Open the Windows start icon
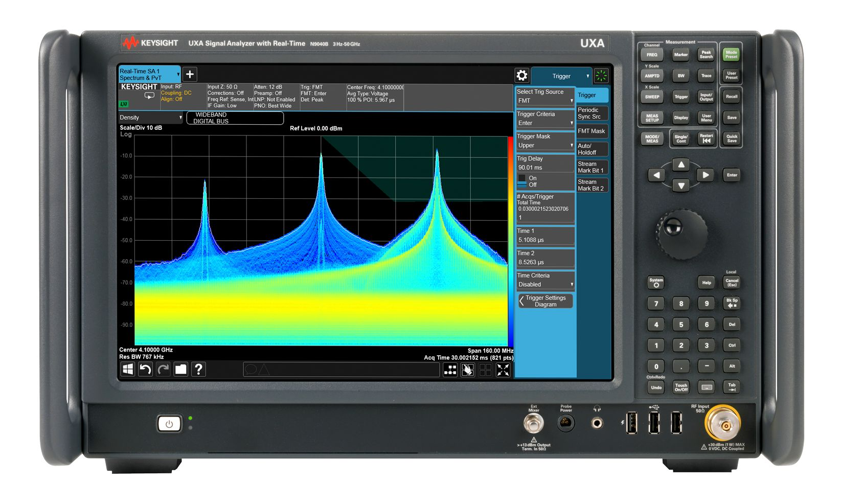The height and width of the screenshot is (504, 841). [127, 369]
